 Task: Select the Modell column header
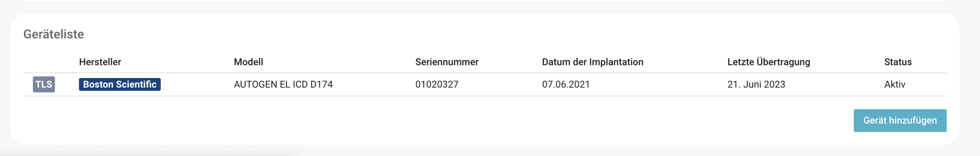[x=249, y=62]
